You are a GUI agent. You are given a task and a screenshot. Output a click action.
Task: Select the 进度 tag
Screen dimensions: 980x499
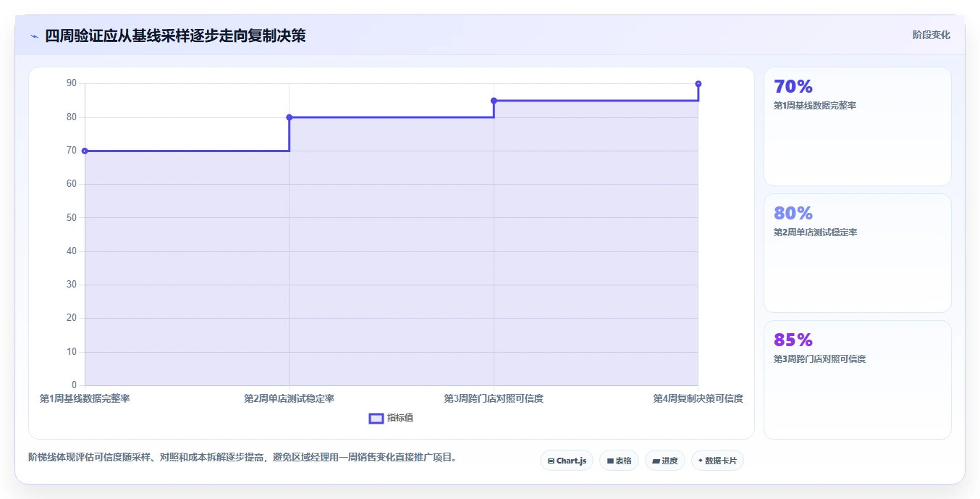[x=664, y=461]
